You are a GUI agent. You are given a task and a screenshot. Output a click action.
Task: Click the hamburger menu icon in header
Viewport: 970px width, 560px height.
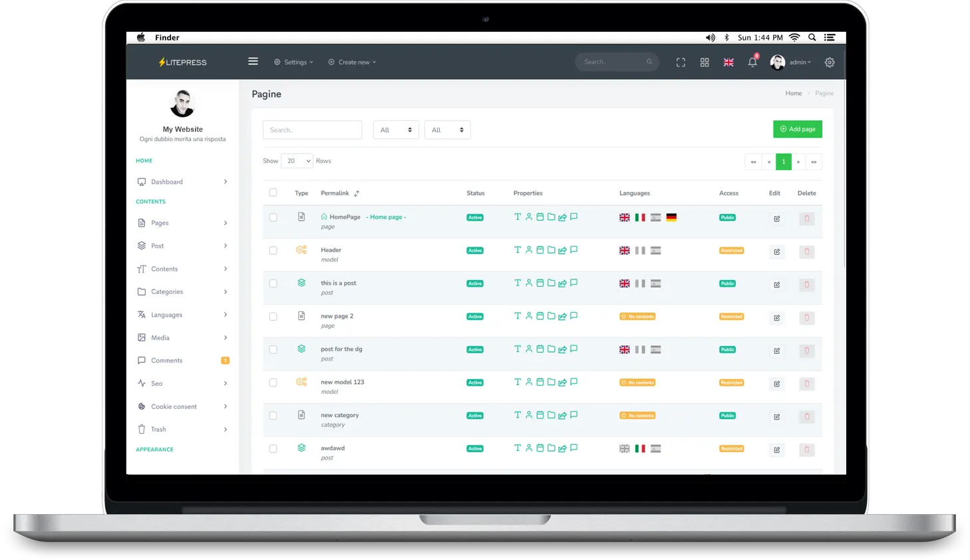click(x=253, y=61)
